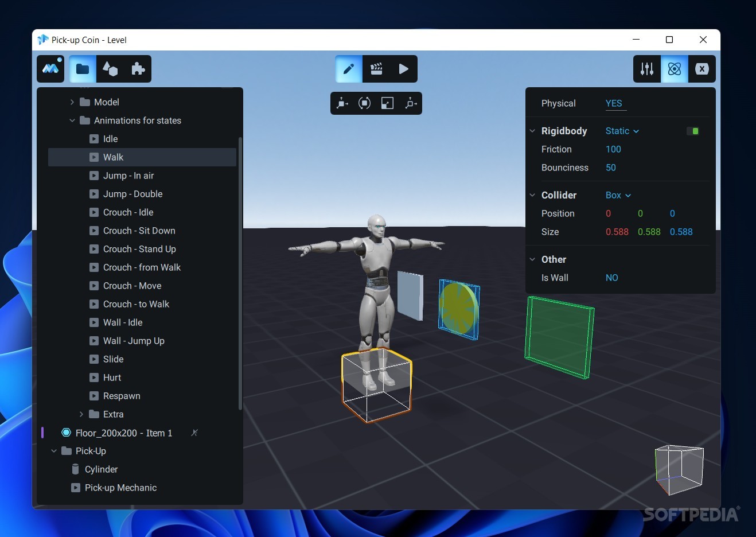This screenshot has height=537, width=756.
Task: Edit the Bounciness value 50
Action: tap(611, 168)
